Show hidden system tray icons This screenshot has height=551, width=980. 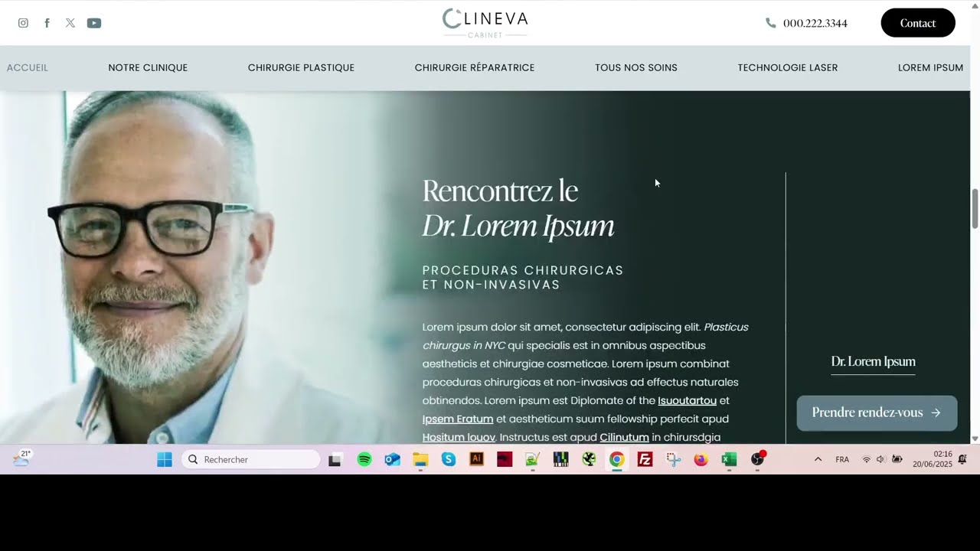point(818,459)
